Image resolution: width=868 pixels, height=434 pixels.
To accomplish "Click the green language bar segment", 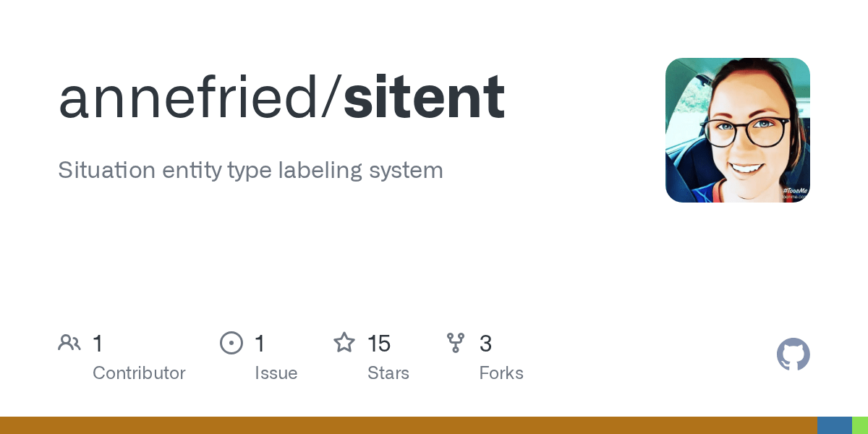I will [860, 425].
